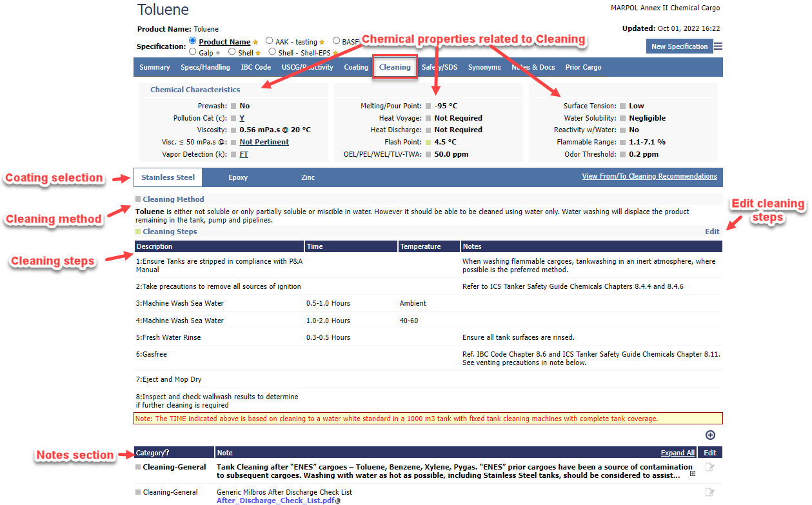
Task: Select the Galp specification radio button
Action: pyautogui.click(x=192, y=52)
